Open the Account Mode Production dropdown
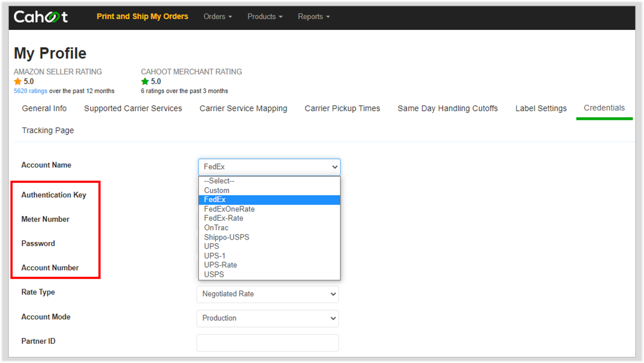Viewport: 644px width, 363px height. click(268, 318)
